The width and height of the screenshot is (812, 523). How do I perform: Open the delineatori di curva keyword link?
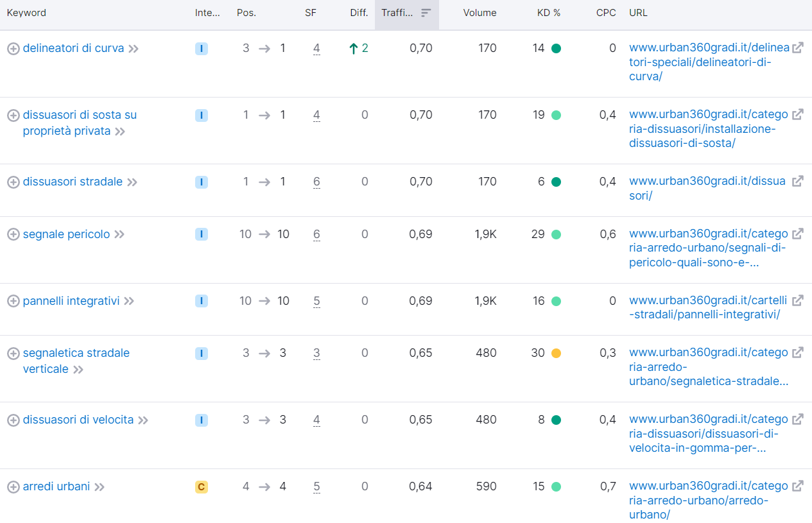(73, 48)
